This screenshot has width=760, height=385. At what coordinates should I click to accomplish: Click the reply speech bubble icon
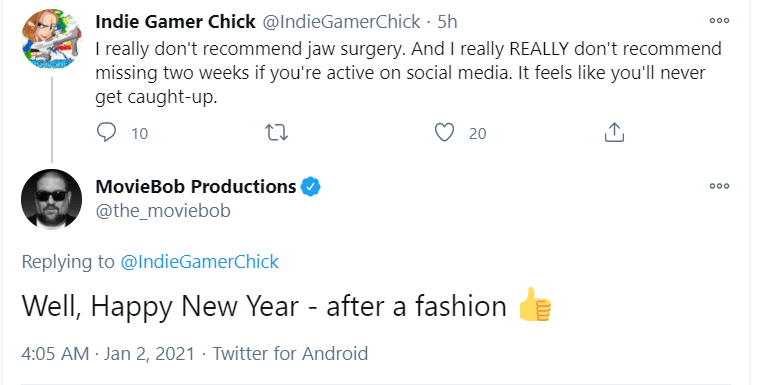(x=106, y=132)
